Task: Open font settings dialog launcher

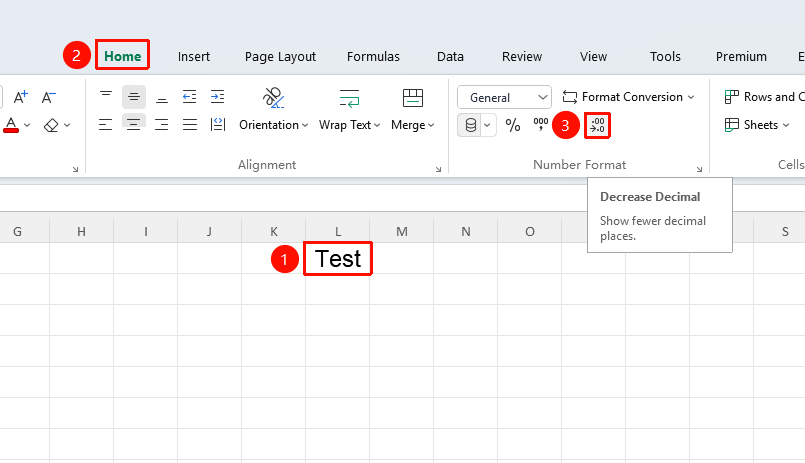Action: (75, 169)
